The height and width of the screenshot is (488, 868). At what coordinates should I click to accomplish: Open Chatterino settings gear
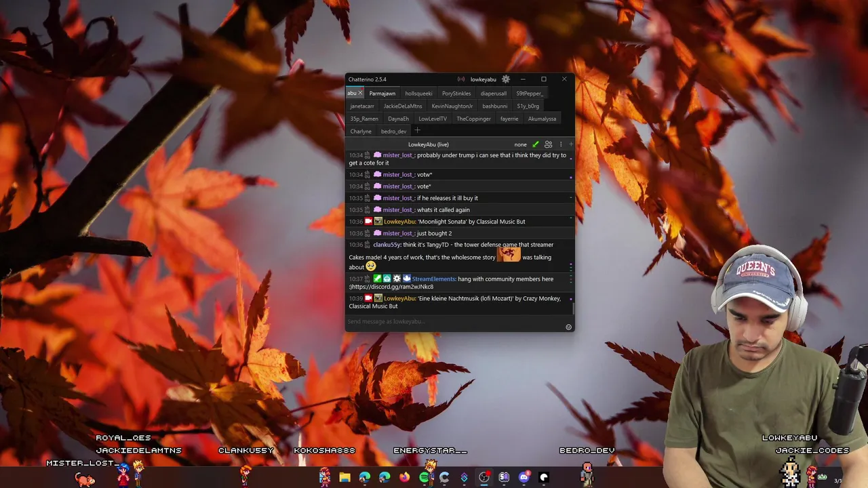506,79
